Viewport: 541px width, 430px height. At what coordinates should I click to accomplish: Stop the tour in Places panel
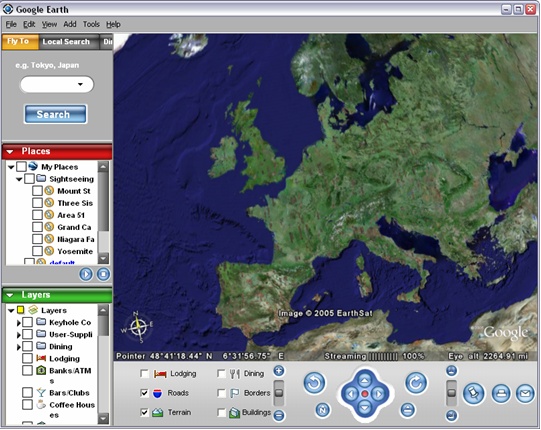click(103, 274)
